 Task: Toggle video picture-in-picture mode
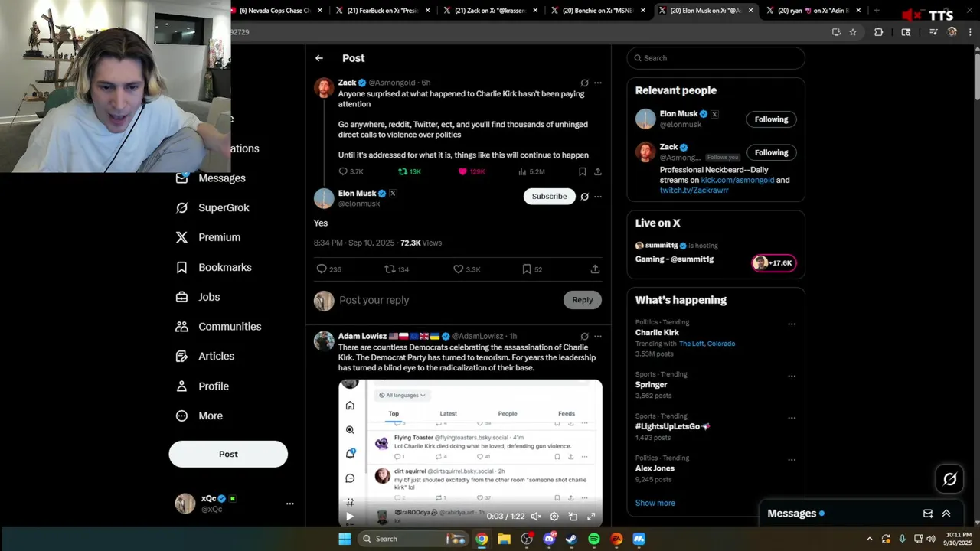(573, 517)
